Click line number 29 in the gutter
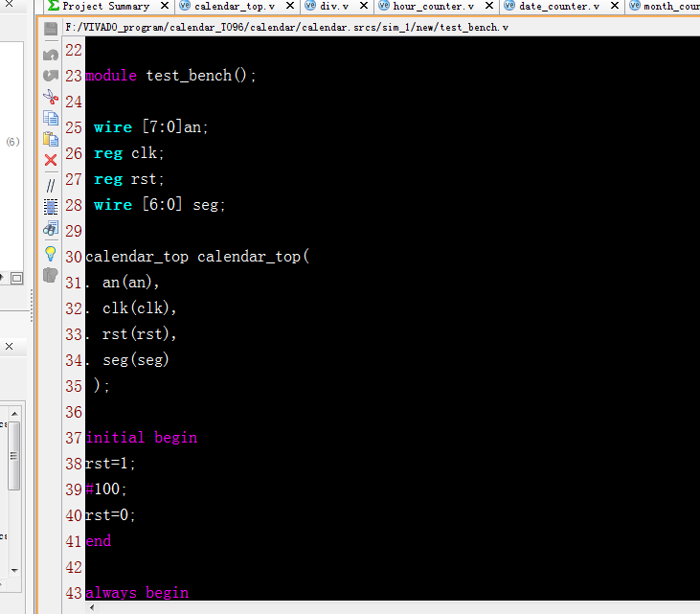 (74, 231)
